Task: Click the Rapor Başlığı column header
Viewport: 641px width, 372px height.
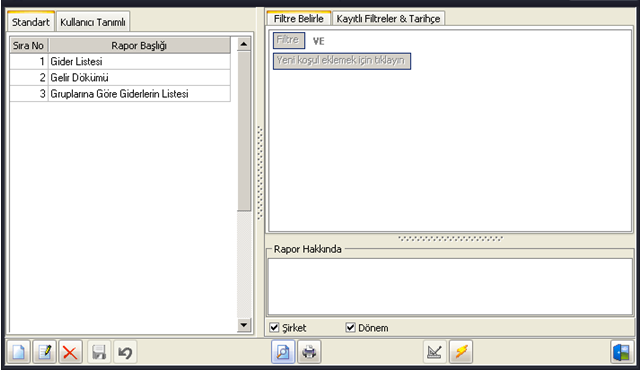Action: point(139,45)
